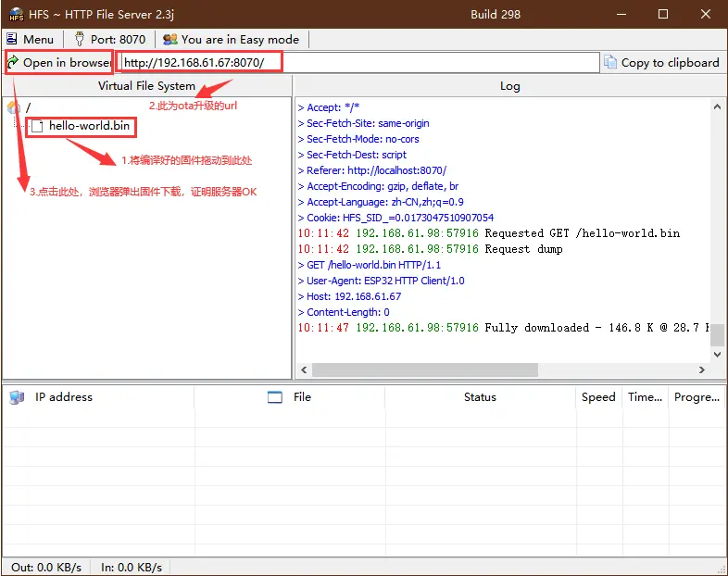Screen dimensions: 728x576
Task: Click the log's horizontal scroll left arrow
Action: coord(303,369)
